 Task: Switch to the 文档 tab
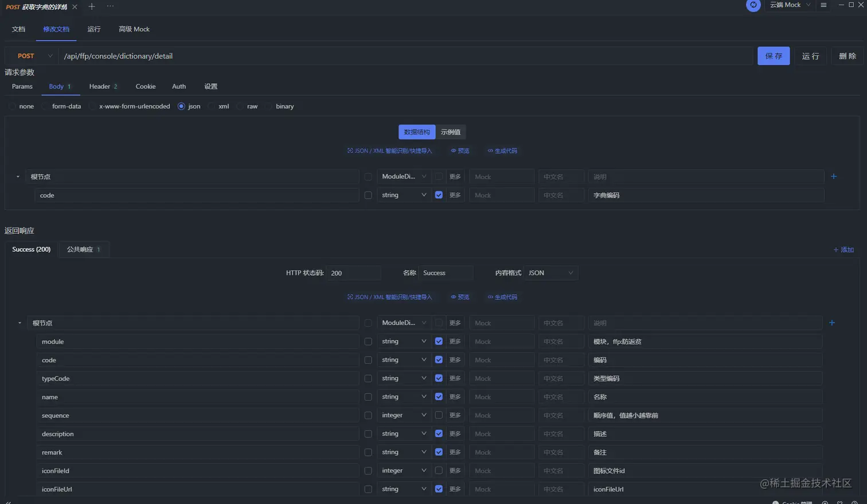18,29
